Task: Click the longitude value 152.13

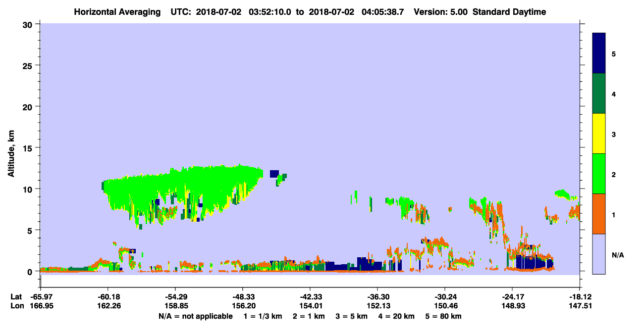Action: tap(377, 306)
